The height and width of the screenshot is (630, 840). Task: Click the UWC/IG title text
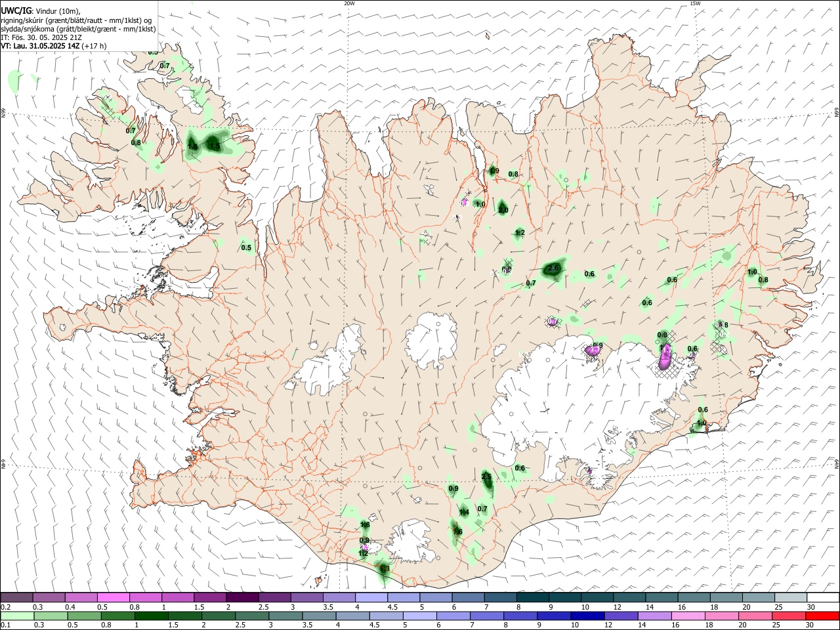tap(16, 10)
